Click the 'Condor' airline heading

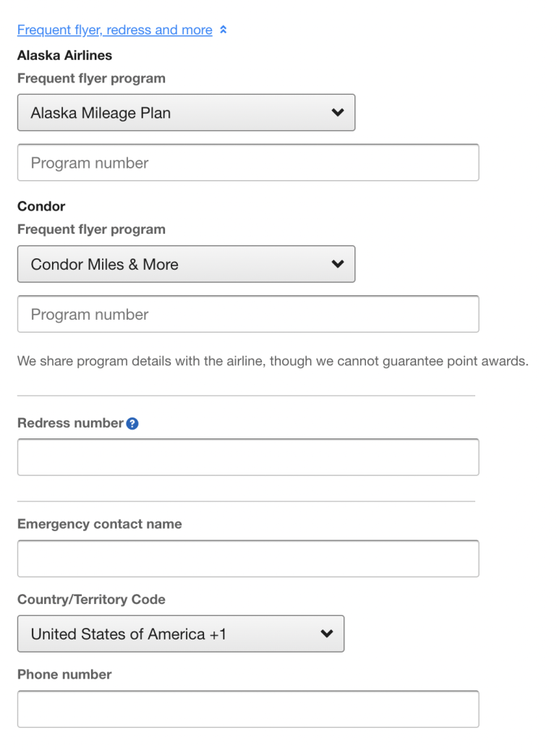(41, 206)
